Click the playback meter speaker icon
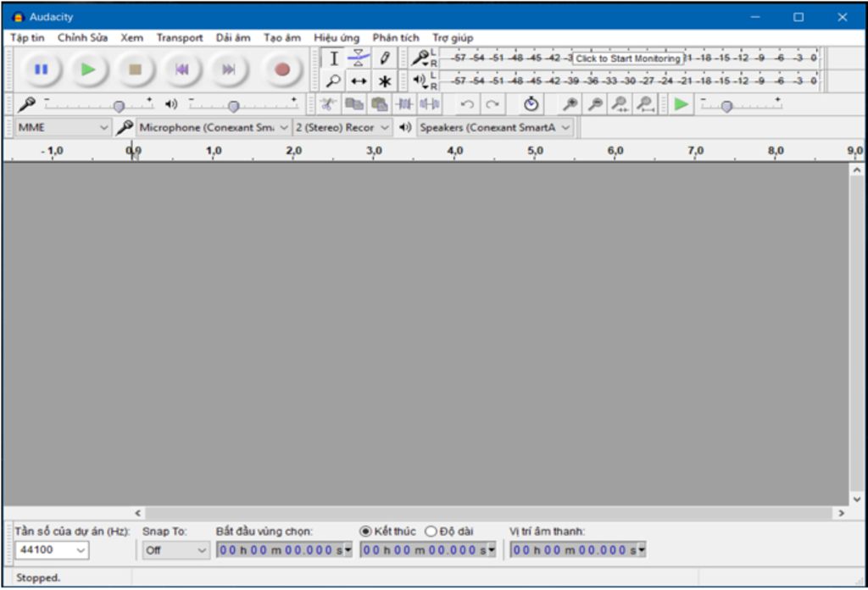868x590 pixels. (x=420, y=81)
